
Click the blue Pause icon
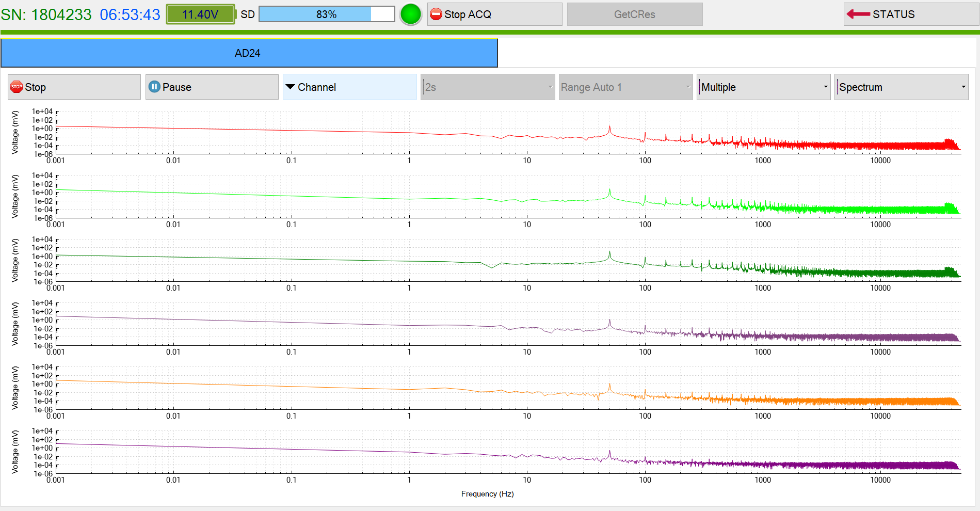(x=154, y=87)
